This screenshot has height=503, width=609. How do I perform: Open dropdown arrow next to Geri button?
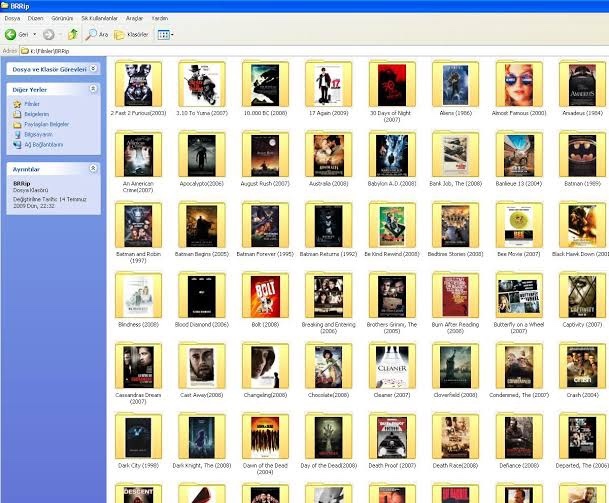[35, 35]
